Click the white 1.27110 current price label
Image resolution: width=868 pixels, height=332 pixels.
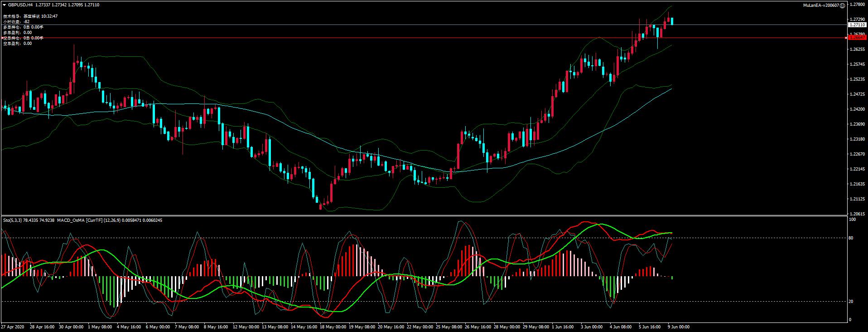coord(857,25)
